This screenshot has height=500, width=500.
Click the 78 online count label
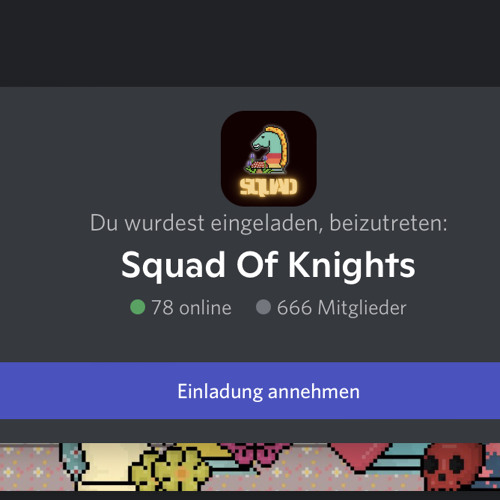(x=191, y=307)
